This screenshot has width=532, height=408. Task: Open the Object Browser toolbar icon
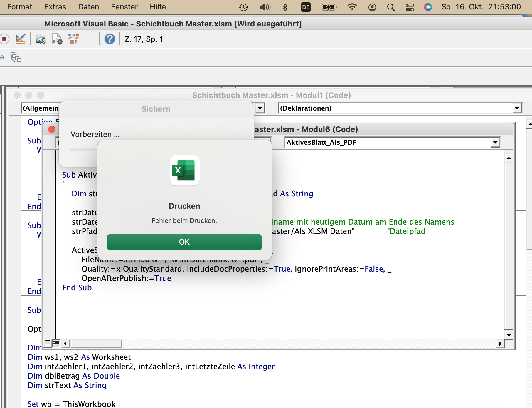tap(73, 39)
